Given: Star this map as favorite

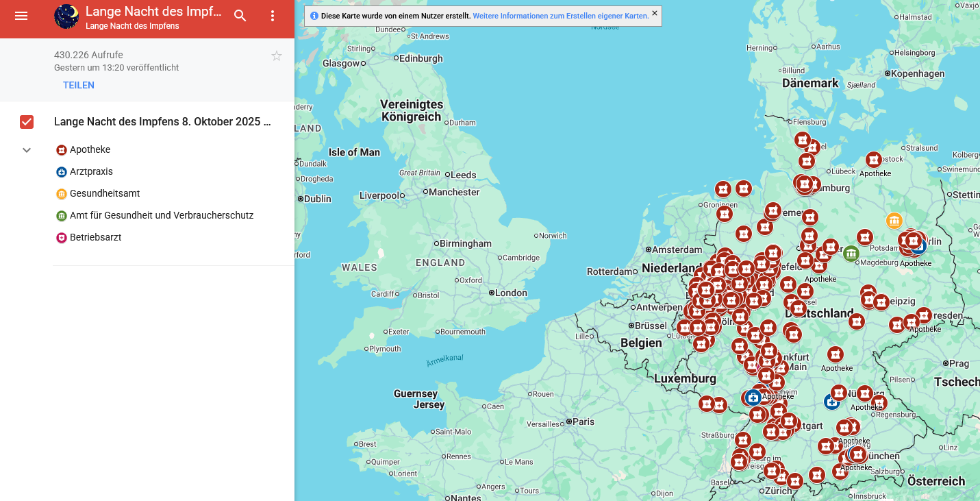Looking at the screenshot, I should pos(277,56).
